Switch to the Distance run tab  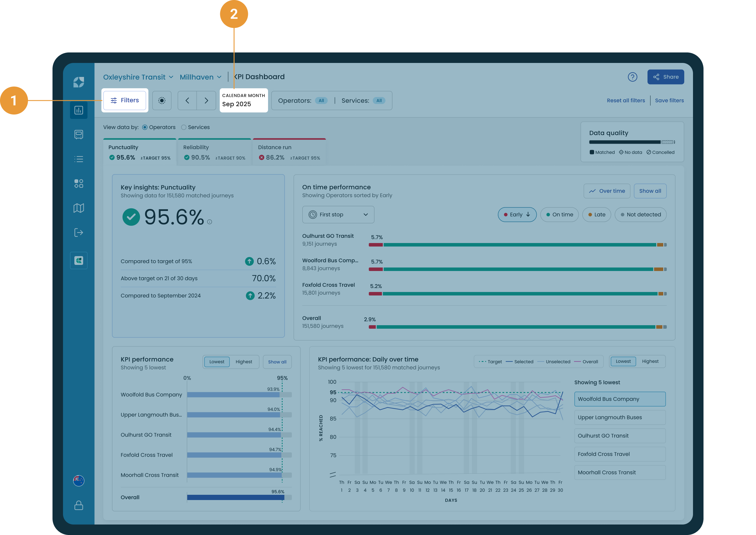point(289,152)
